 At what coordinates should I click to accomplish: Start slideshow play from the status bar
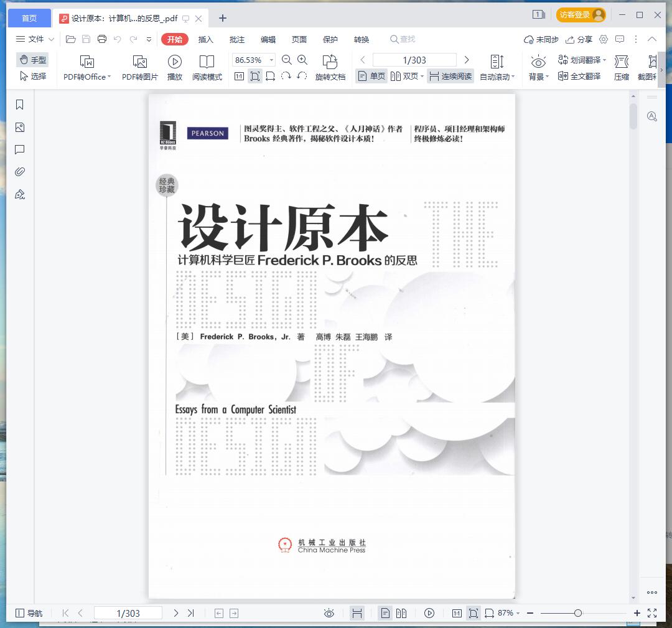point(429,613)
